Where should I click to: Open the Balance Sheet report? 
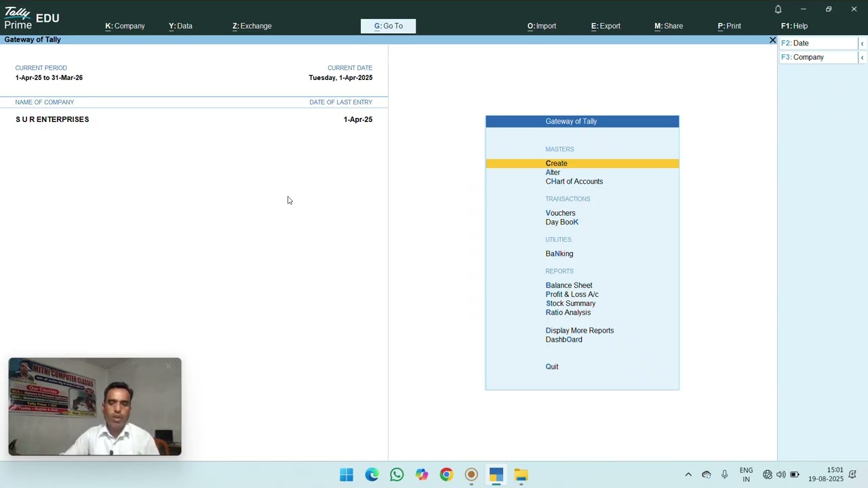coord(568,286)
